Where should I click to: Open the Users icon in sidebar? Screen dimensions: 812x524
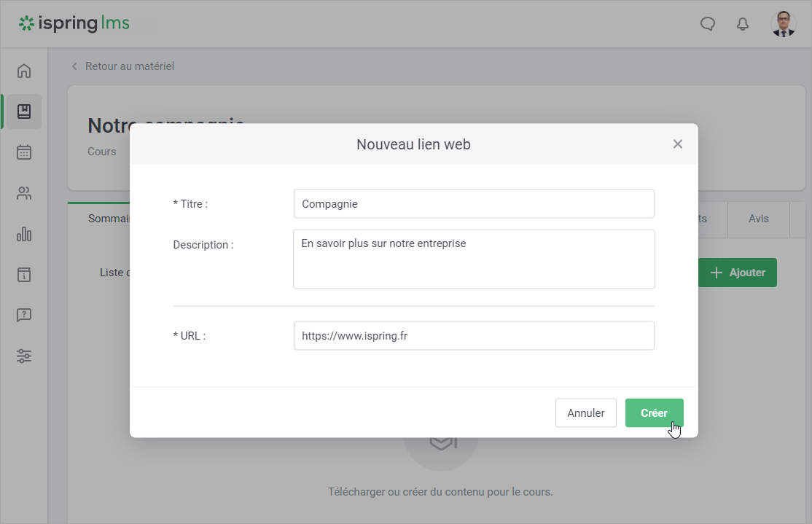click(24, 193)
